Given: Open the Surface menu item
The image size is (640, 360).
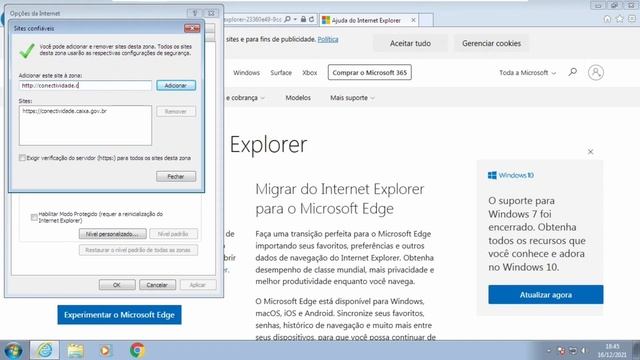Looking at the screenshot, I should tap(281, 73).
